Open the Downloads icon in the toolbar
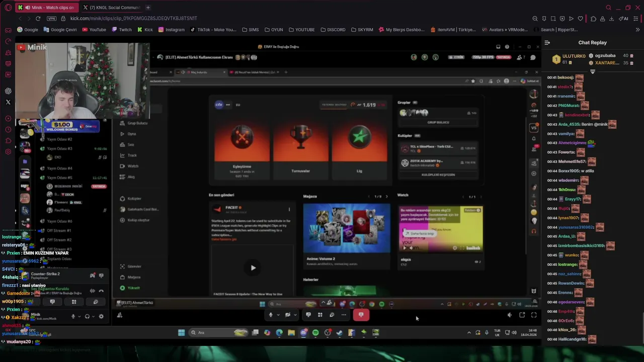The image size is (644, 362). [611, 19]
